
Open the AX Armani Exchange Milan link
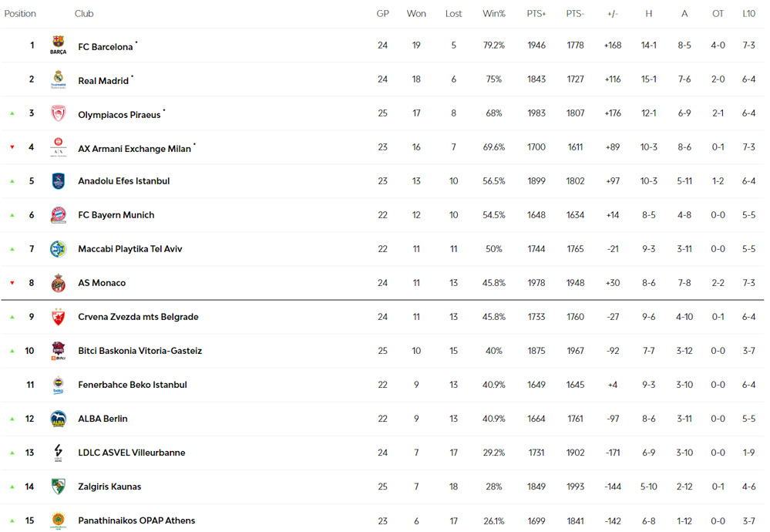pos(135,149)
